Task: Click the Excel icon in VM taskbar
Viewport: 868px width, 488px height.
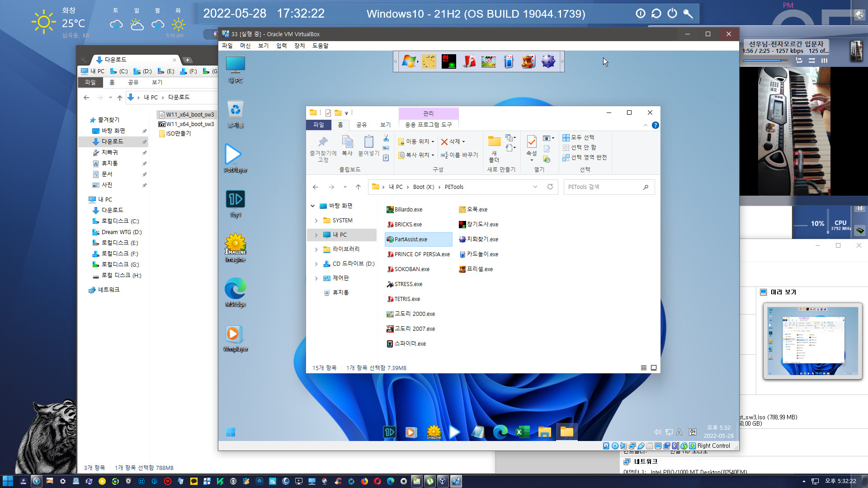Action: (523, 432)
